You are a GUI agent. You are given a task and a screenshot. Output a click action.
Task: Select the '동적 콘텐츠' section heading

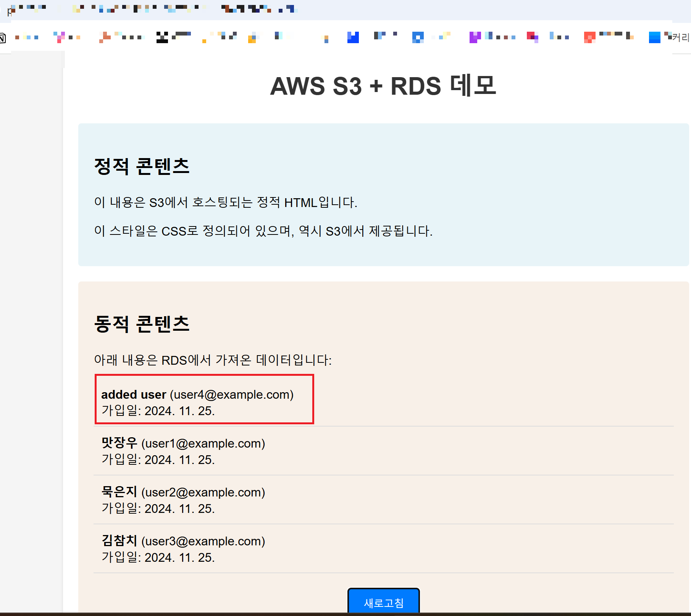click(x=142, y=324)
